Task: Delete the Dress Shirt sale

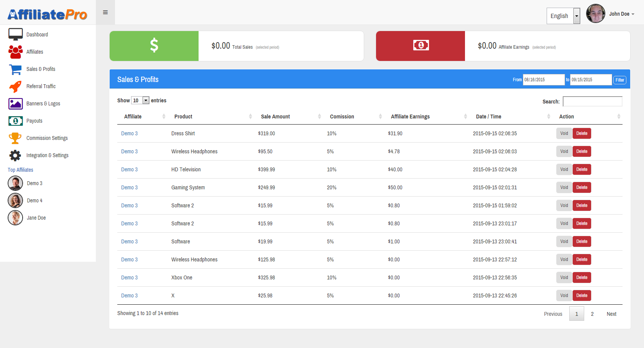Action: click(582, 133)
